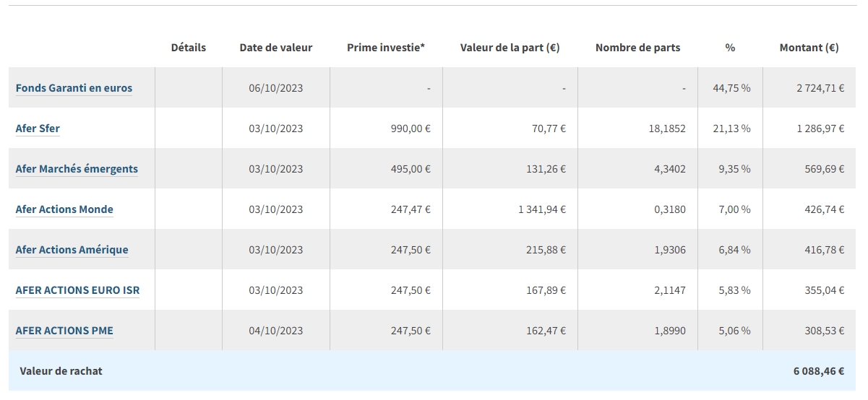Click the Afer Sfer fund link

(x=38, y=129)
